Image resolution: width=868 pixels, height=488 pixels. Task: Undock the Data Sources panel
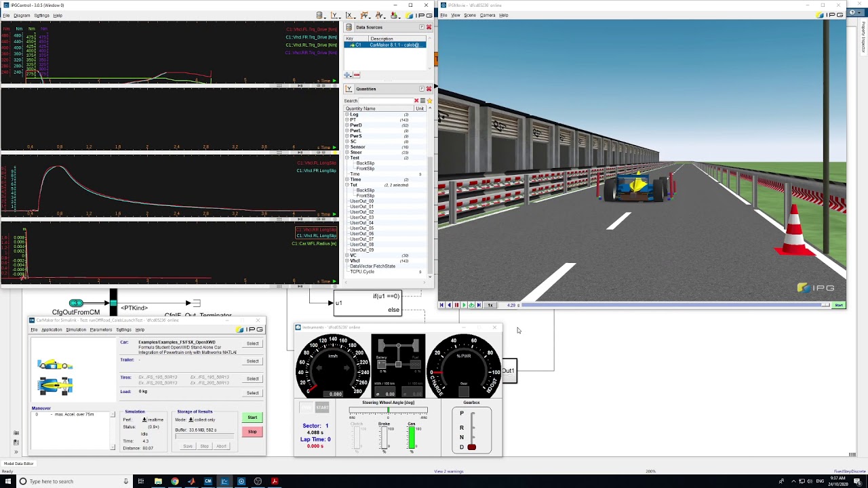click(x=421, y=27)
